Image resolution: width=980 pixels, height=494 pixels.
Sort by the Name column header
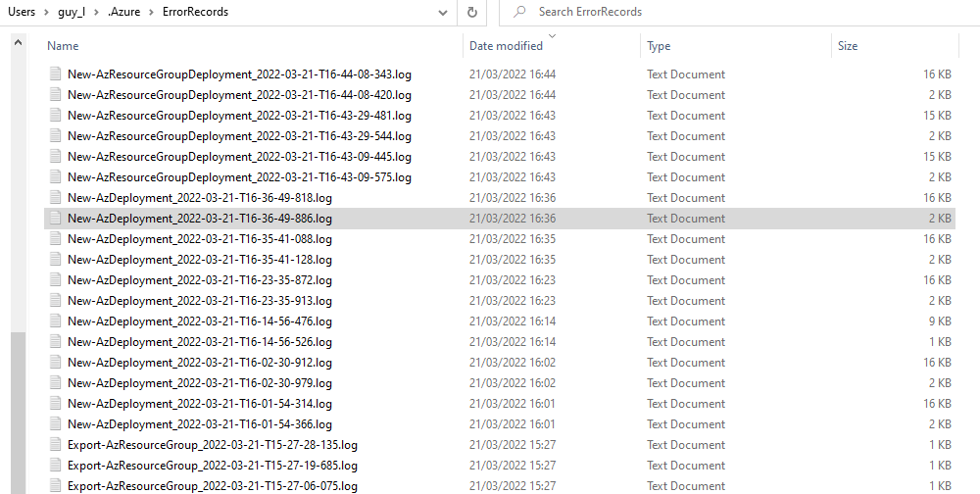(63, 46)
